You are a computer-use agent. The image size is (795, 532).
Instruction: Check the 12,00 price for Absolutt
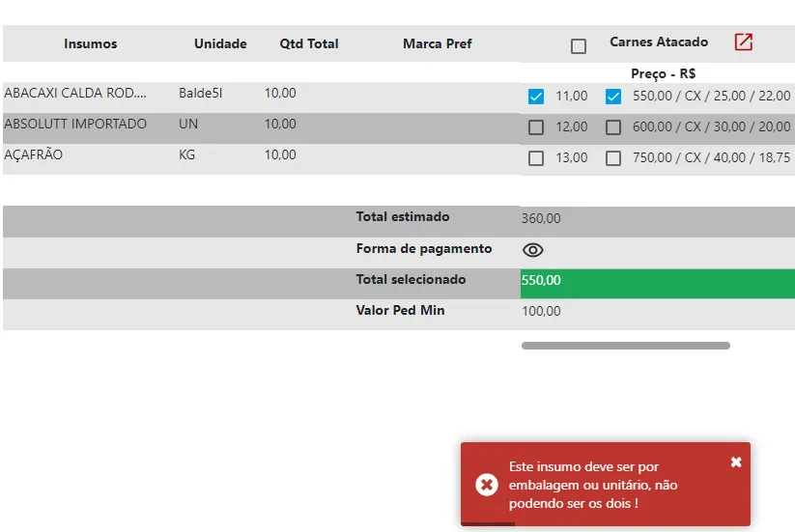(536, 127)
